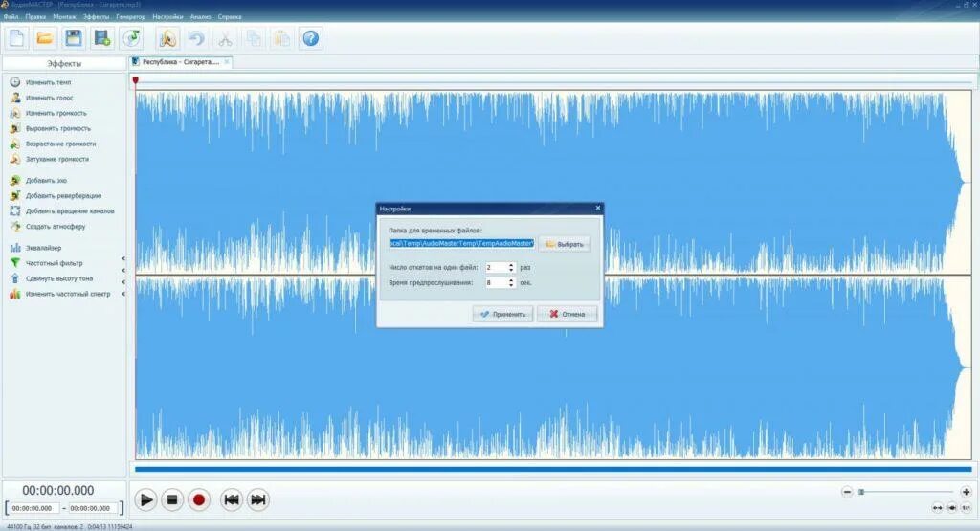Increase Число откатов на один файл value
The image size is (980, 531).
click(x=511, y=265)
